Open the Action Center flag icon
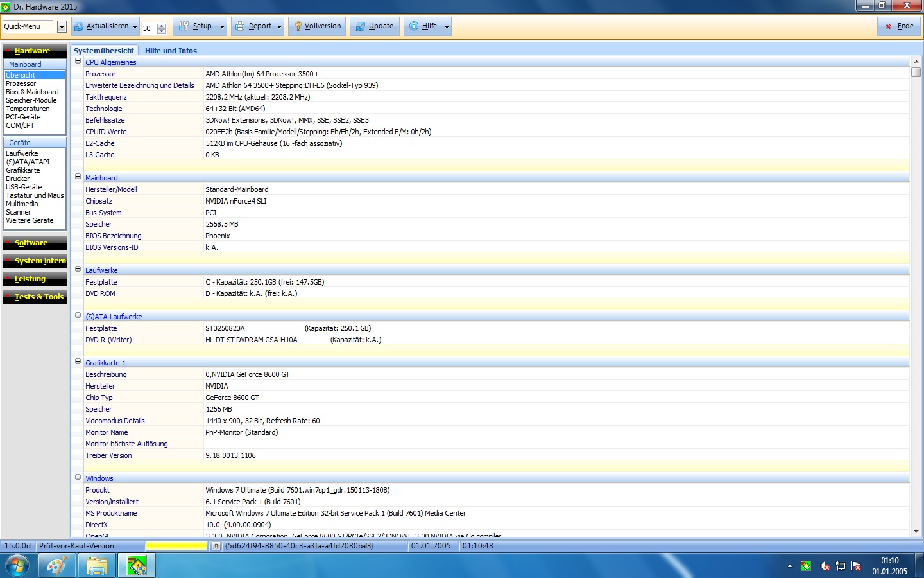 click(856, 566)
